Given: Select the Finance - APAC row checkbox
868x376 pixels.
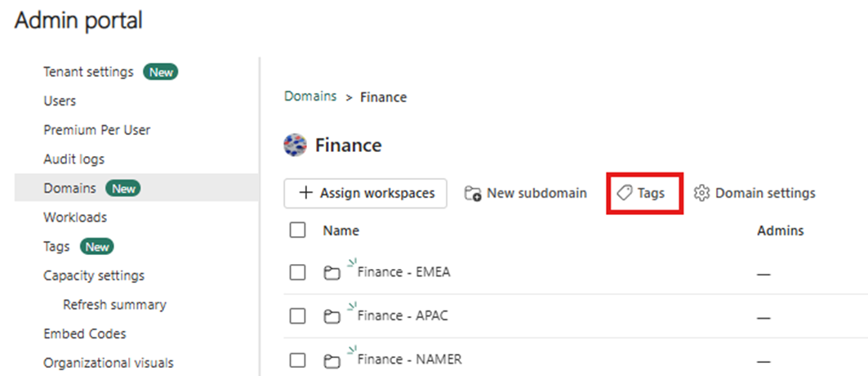Looking at the screenshot, I should 298,316.
